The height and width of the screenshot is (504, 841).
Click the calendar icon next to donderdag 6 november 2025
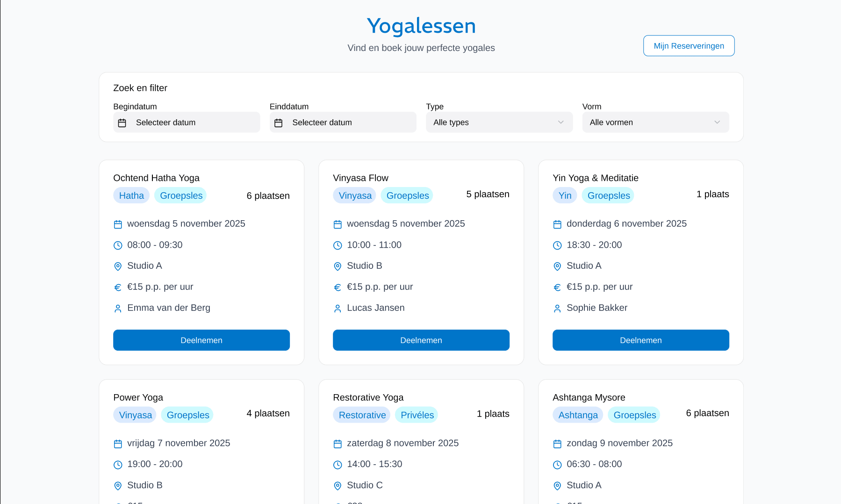(x=557, y=224)
